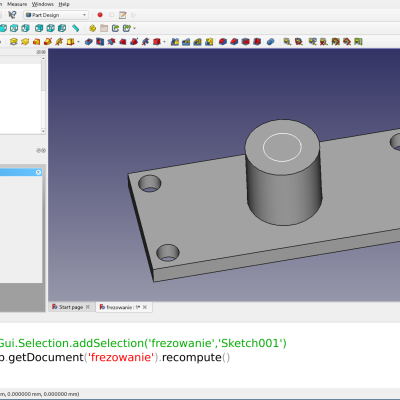Screen dimensions: 400x400
Task: Open the Help menu
Action: coord(64,4)
